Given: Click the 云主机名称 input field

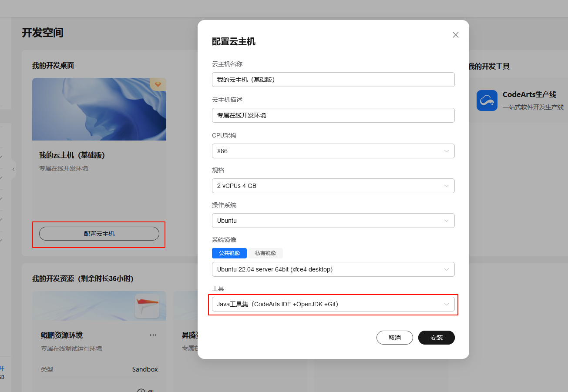Looking at the screenshot, I should (x=333, y=80).
